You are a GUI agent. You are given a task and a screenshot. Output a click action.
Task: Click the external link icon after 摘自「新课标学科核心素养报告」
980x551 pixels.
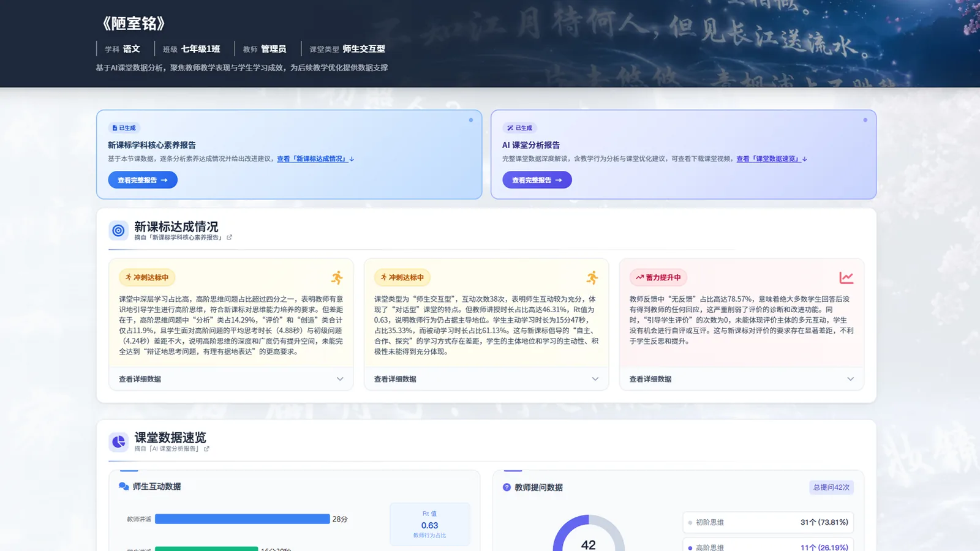point(230,238)
